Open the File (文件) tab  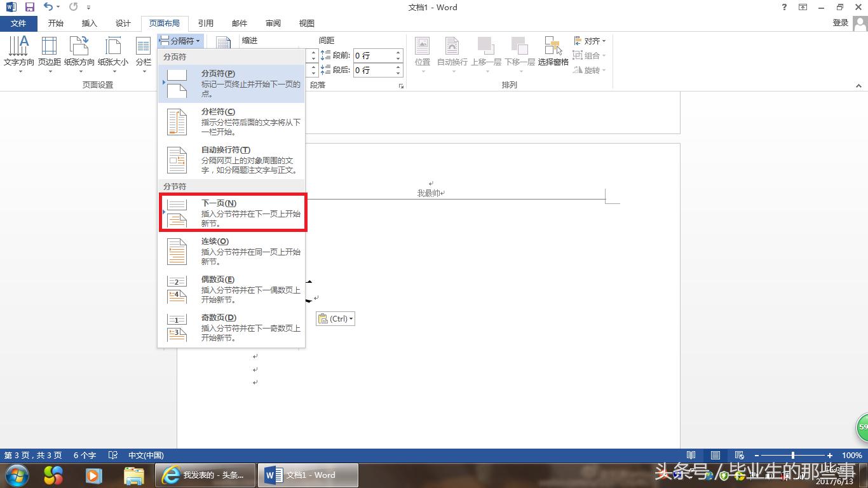coord(18,24)
